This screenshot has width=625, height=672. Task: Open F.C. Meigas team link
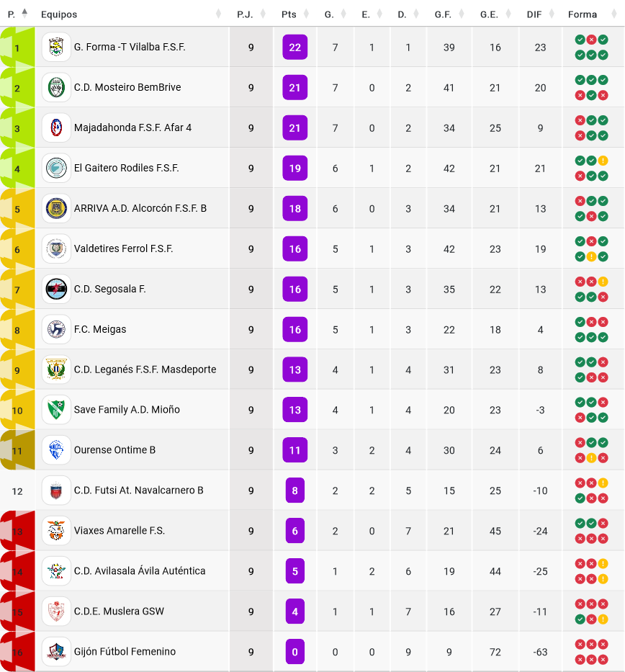[x=100, y=329]
